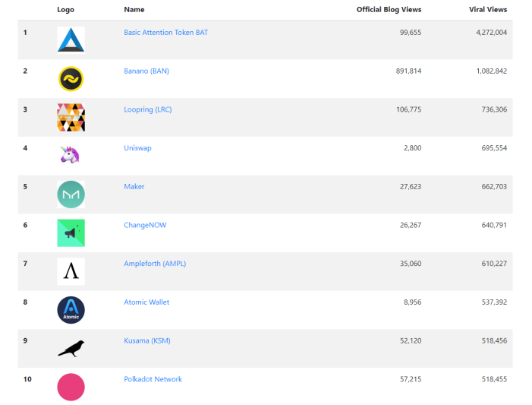Click the Loopring colorful triangles logo
This screenshot has height=405, width=532.
point(71,117)
